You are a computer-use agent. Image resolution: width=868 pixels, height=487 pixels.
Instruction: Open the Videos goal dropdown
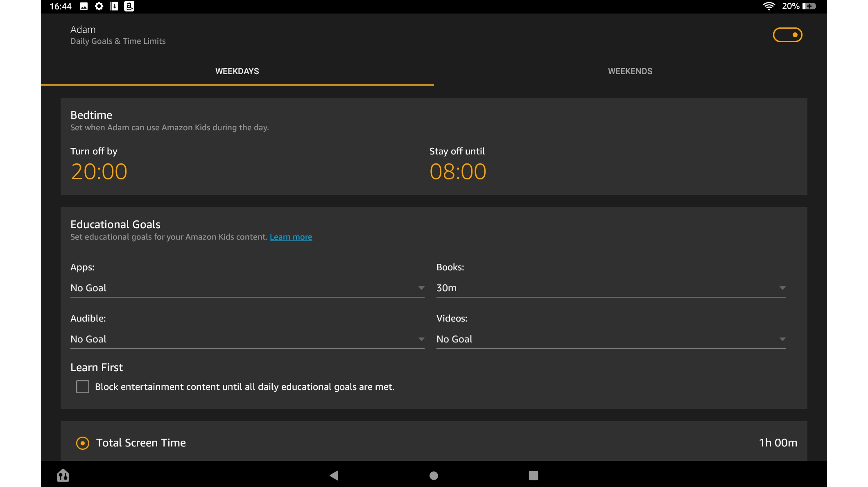point(611,339)
